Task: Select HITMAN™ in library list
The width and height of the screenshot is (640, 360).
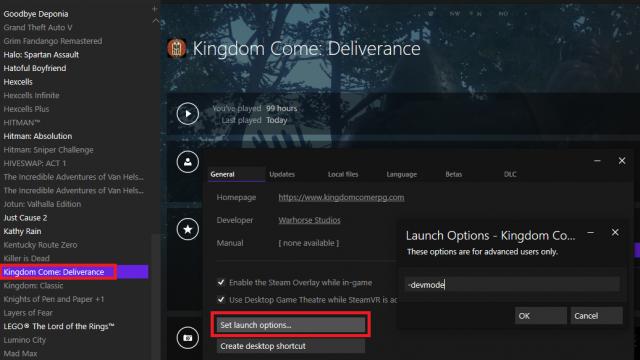Action: [22, 122]
